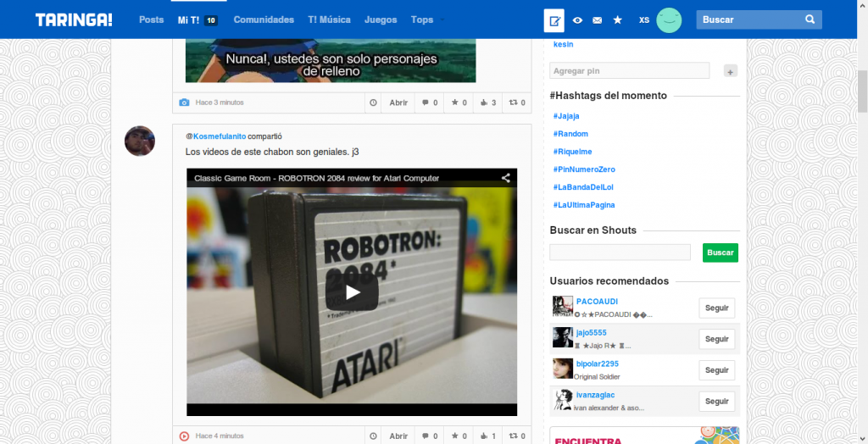Open the messages envelope icon
The image size is (868, 444).
click(x=598, y=20)
